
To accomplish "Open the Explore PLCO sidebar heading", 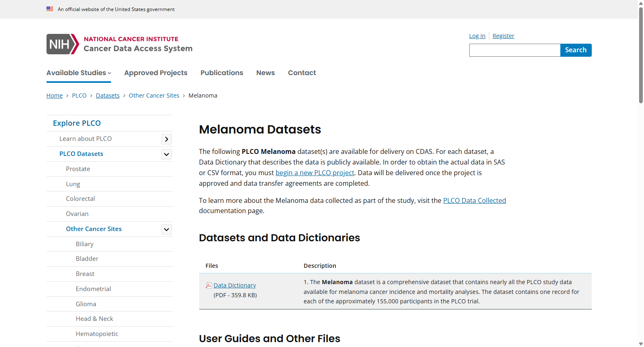I will click(77, 123).
